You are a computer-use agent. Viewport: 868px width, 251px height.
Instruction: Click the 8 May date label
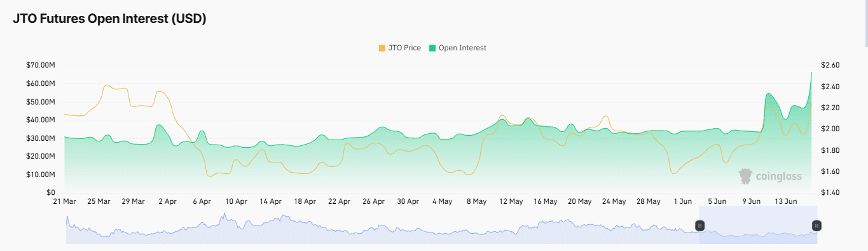pos(476,201)
